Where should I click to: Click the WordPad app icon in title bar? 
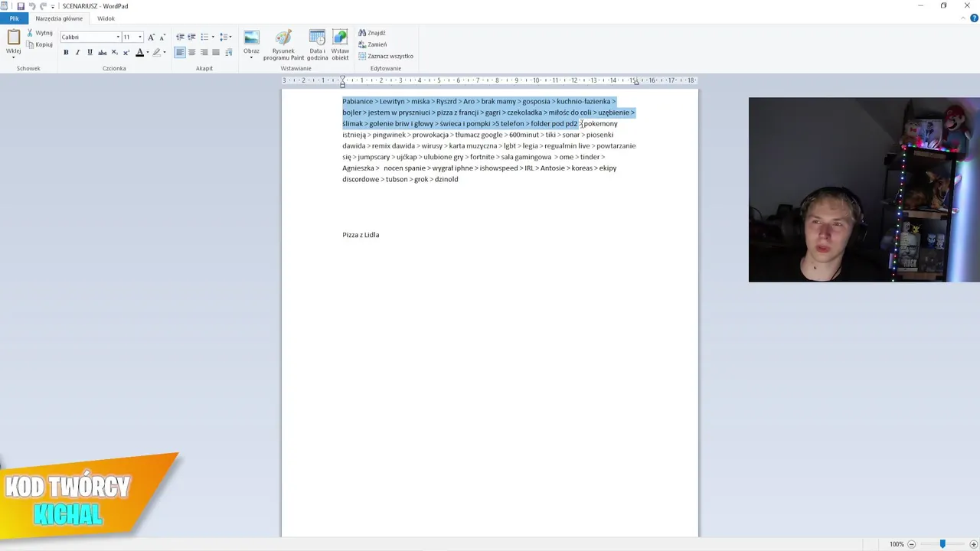(5, 6)
